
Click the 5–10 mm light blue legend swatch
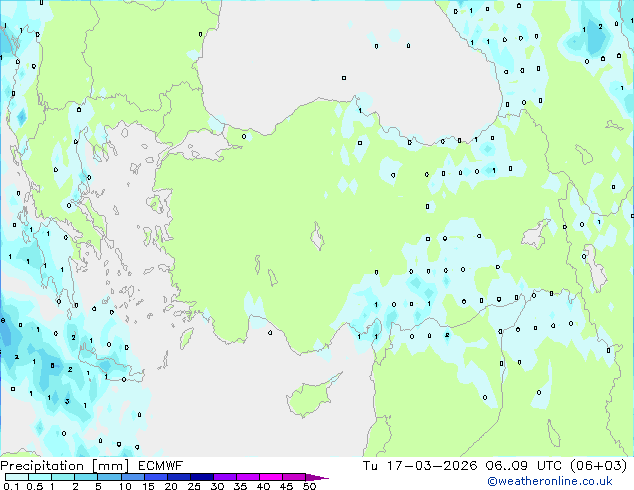(x=110, y=477)
